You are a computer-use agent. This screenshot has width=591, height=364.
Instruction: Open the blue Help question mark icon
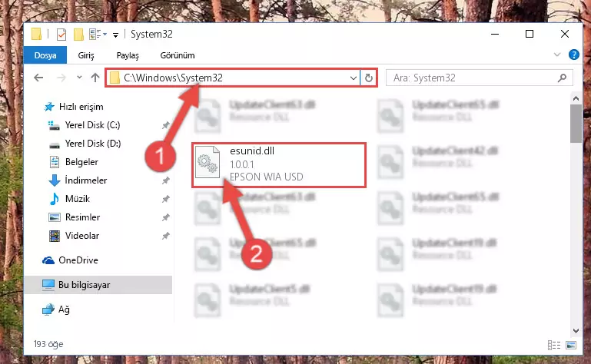573,55
